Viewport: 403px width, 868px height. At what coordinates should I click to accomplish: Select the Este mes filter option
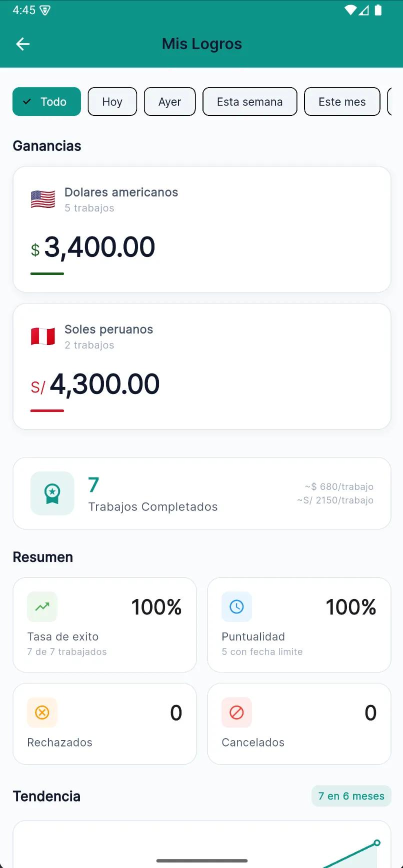coord(342,101)
